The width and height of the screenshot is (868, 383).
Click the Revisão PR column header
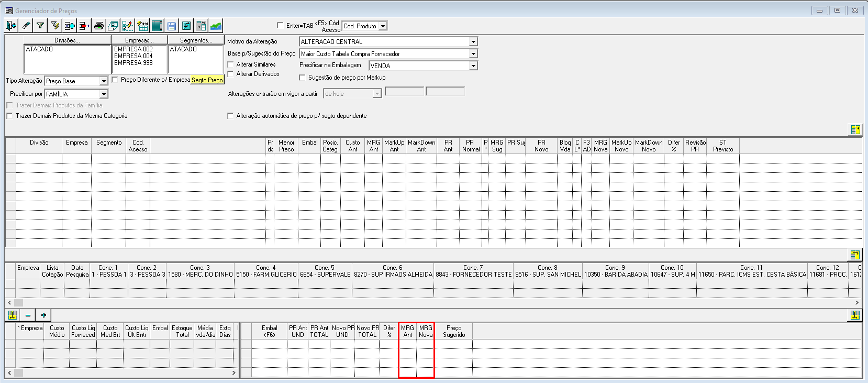[695, 146]
